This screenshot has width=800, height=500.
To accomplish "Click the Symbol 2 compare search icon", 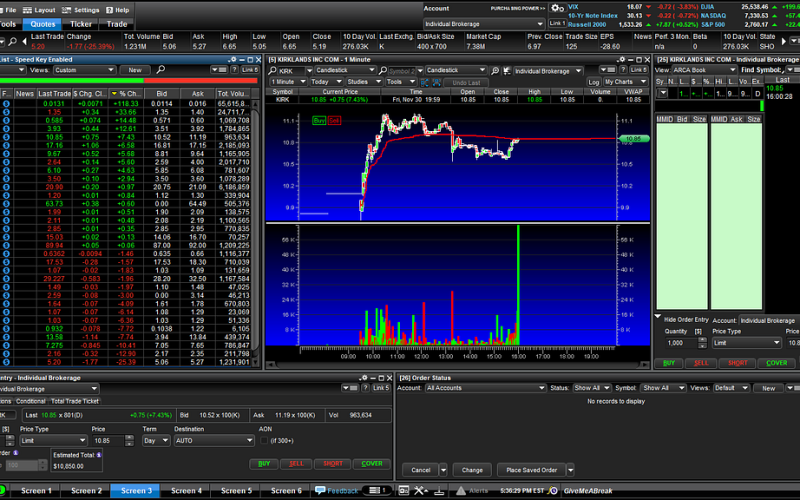I will pyautogui.click(x=383, y=70).
